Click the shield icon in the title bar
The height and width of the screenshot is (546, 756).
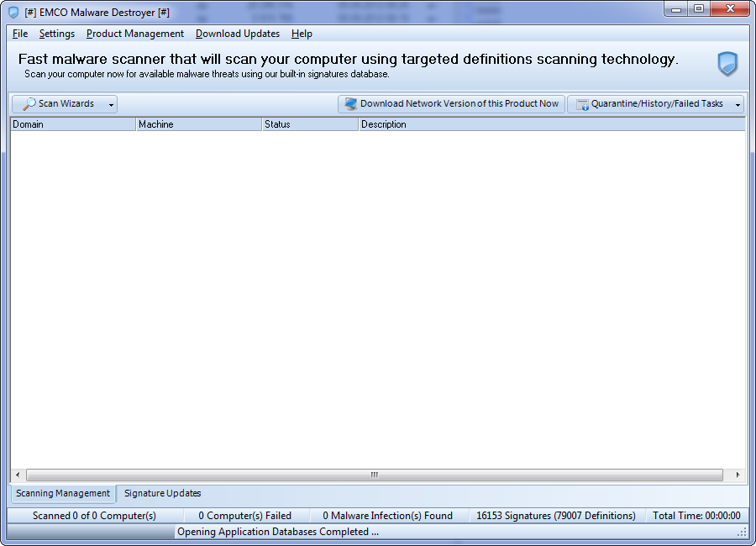pos(13,13)
